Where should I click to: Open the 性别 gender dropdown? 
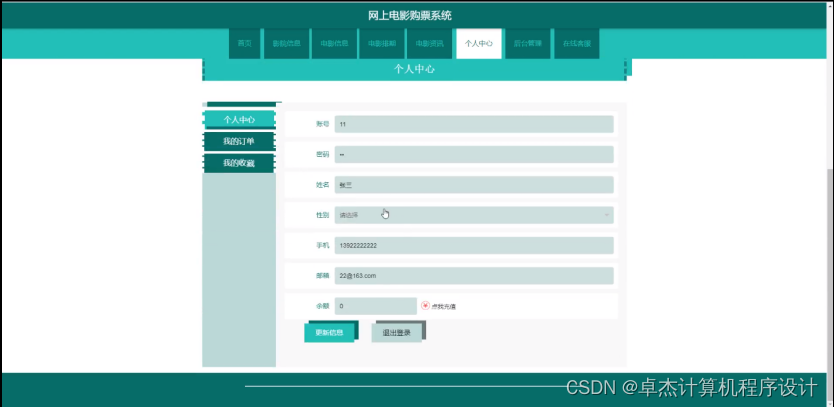pos(473,215)
